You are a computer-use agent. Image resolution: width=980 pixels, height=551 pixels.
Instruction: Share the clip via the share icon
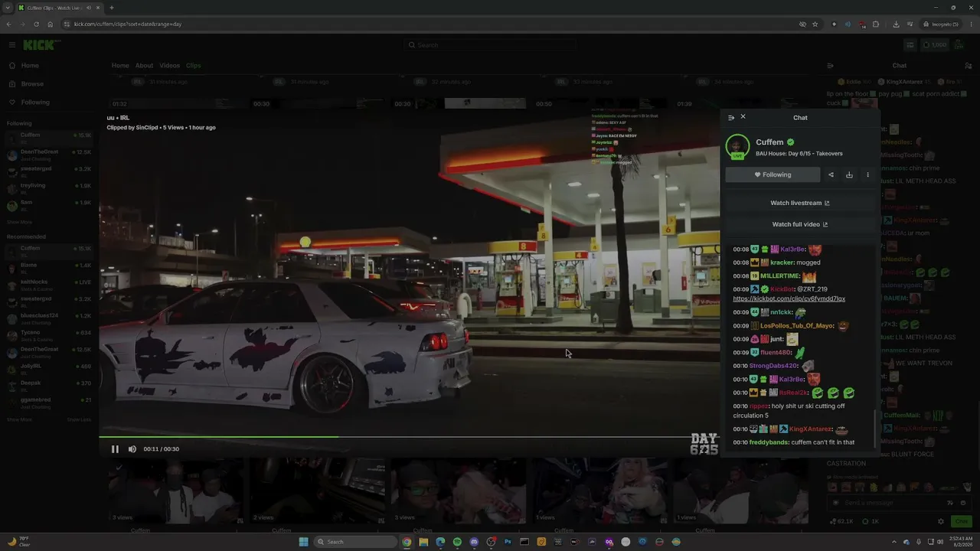click(x=831, y=174)
